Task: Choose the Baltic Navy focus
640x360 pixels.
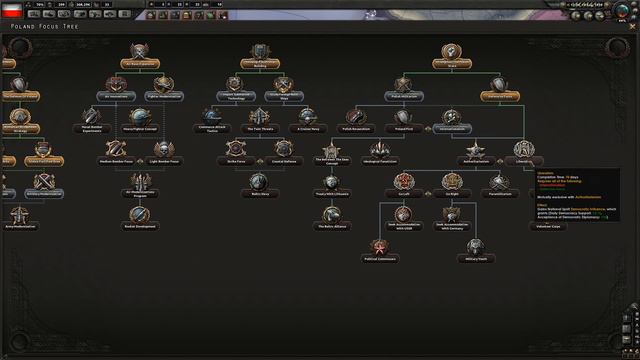Action: click(260, 186)
